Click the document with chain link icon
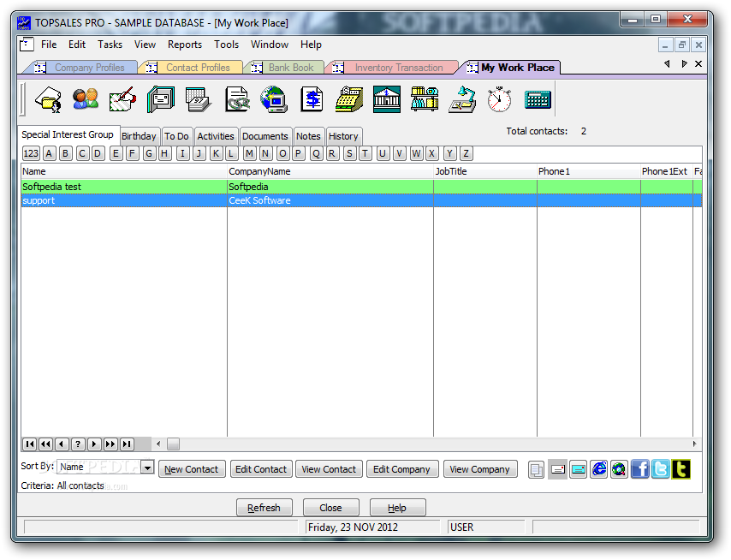 click(x=237, y=99)
